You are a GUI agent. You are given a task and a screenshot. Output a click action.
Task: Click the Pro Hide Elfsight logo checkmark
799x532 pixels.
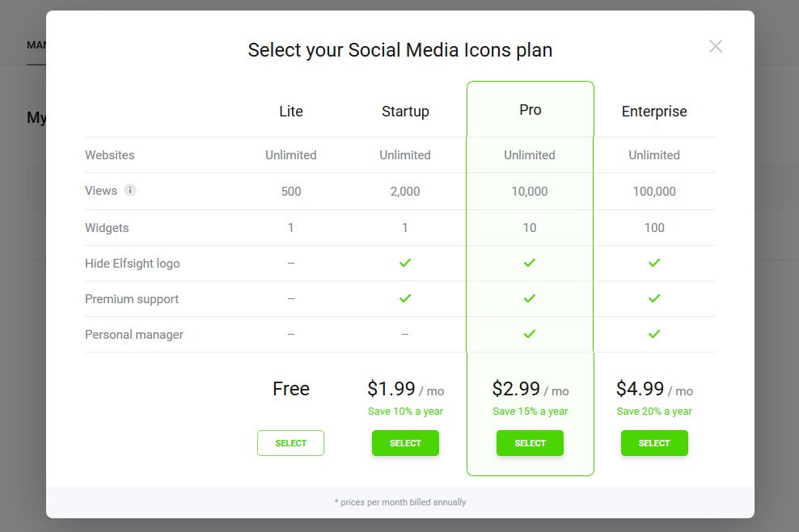(530, 262)
